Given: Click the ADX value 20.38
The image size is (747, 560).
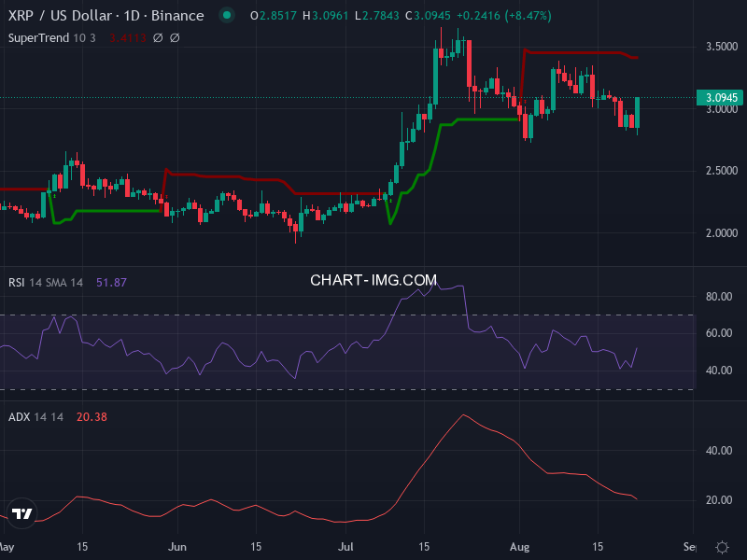Looking at the screenshot, I should [x=92, y=417].
